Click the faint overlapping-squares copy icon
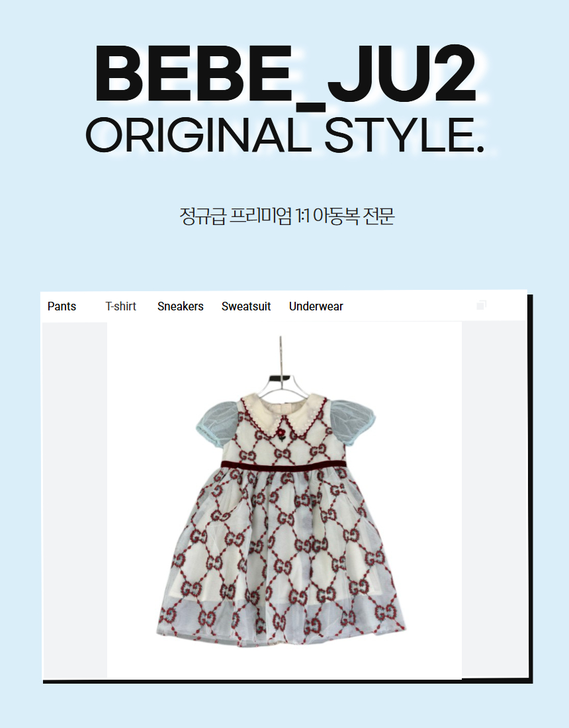 click(x=481, y=305)
